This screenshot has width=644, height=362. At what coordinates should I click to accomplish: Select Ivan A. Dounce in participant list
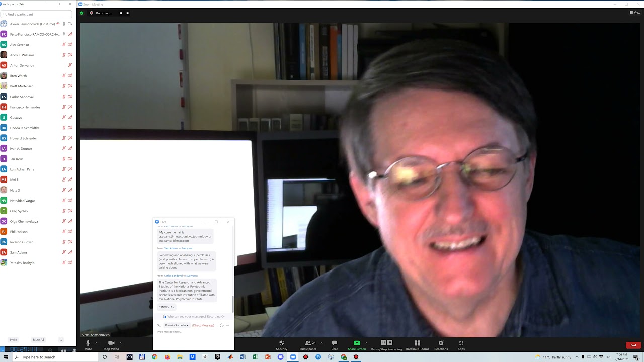tap(38, 148)
